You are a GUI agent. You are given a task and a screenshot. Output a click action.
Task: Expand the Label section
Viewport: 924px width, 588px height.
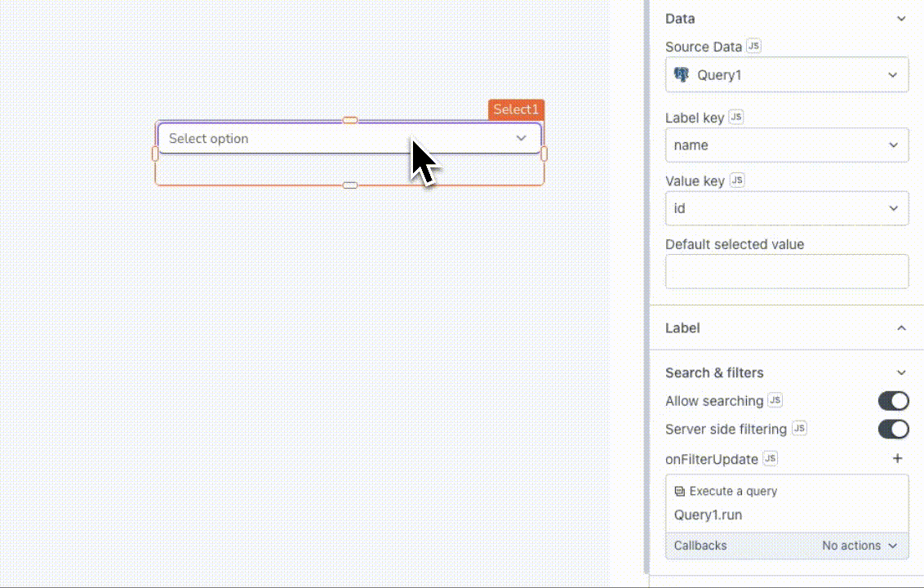coord(901,327)
